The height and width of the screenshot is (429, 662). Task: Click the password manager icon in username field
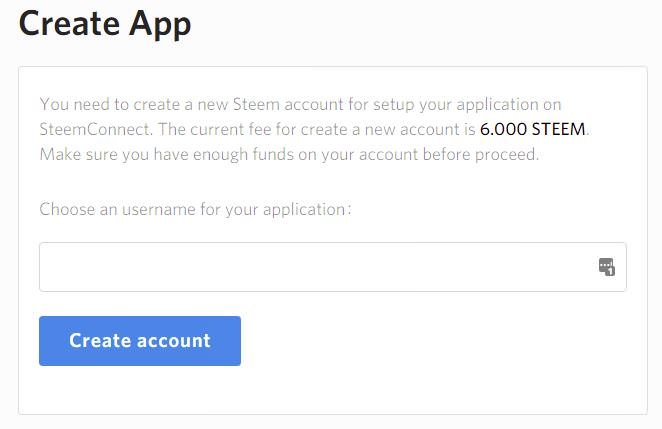[607, 267]
